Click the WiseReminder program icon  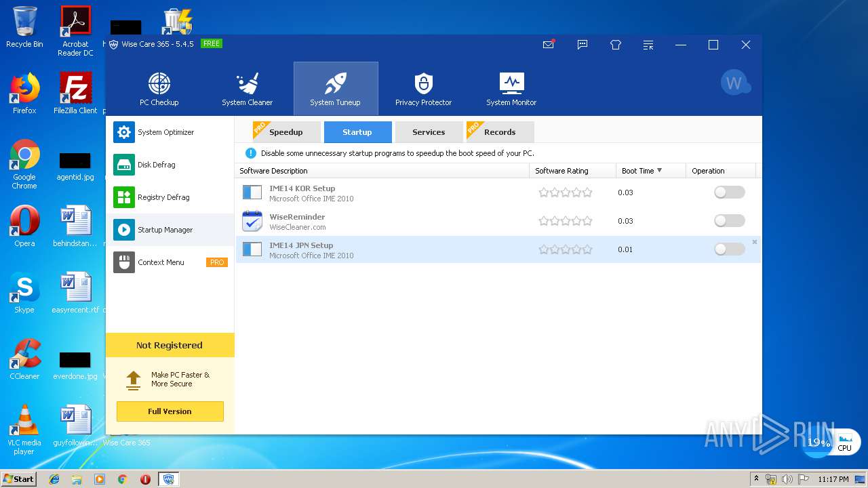(252, 221)
